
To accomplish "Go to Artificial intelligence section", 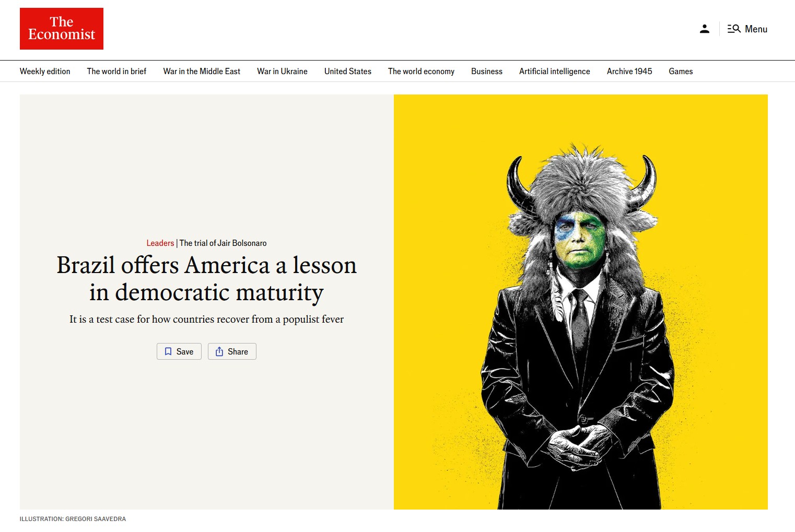I will click(554, 72).
